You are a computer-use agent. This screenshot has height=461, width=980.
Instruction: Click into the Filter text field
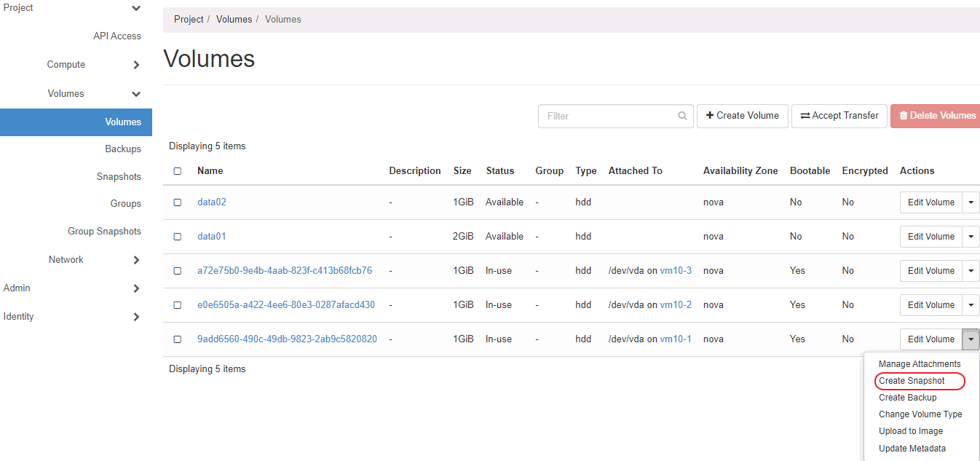(608, 116)
